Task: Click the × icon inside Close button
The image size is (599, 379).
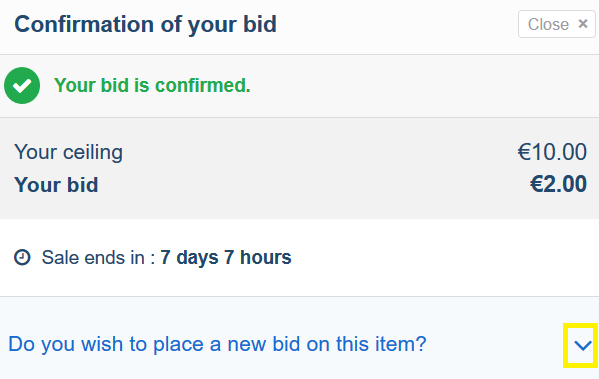Action: click(x=583, y=24)
